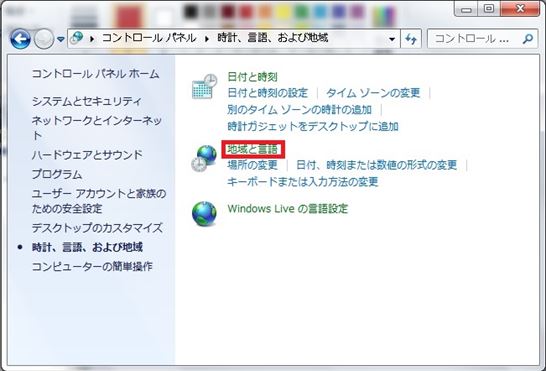The width and height of the screenshot is (546, 371).
Task: Close the Control Panel window
Action: [520, 8]
